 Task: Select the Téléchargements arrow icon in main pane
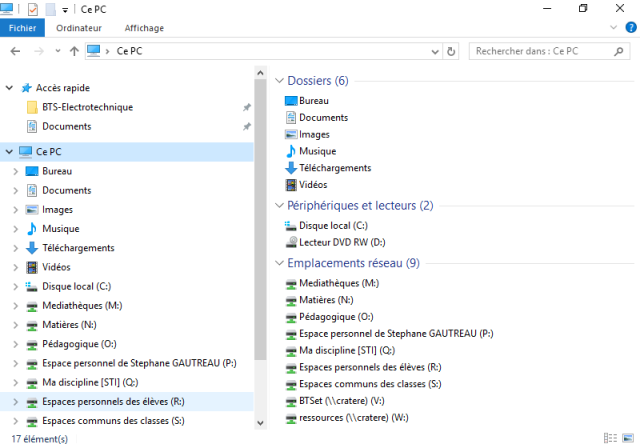coord(291,168)
